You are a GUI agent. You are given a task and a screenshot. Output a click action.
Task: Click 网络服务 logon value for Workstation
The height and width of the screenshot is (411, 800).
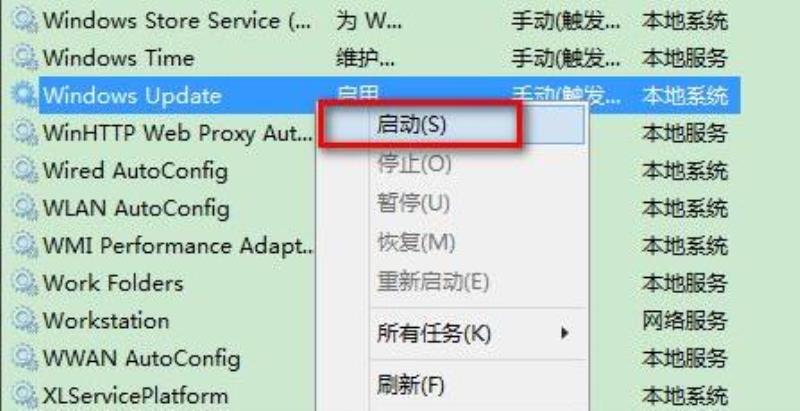(684, 321)
